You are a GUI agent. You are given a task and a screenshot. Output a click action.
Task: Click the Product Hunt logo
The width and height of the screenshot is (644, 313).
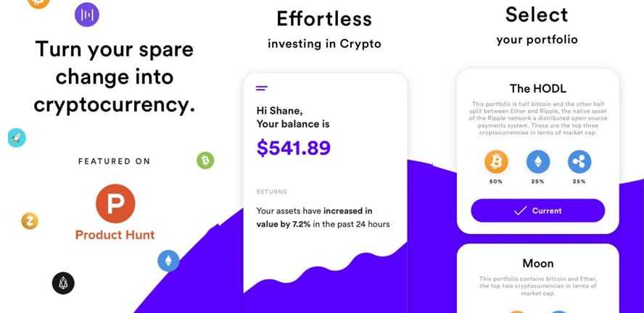[115, 204]
